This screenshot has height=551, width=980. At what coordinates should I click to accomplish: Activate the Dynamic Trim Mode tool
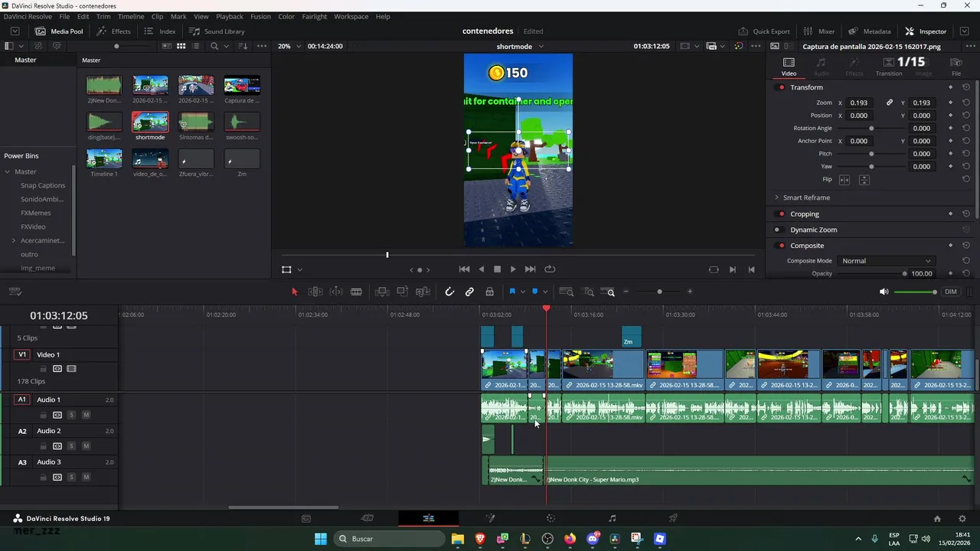click(x=335, y=292)
